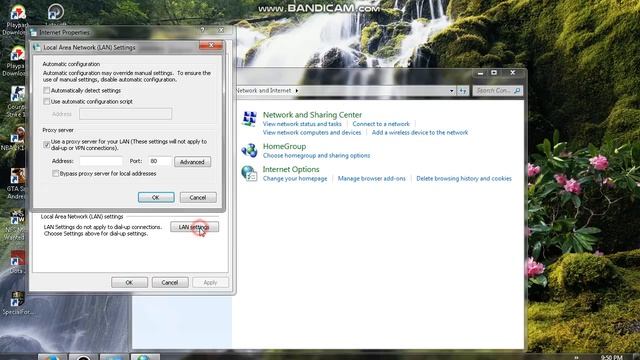The height and width of the screenshot is (360, 640).
Task: Uncheck Use a proxy server for your LAN
Action: pos(47,144)
